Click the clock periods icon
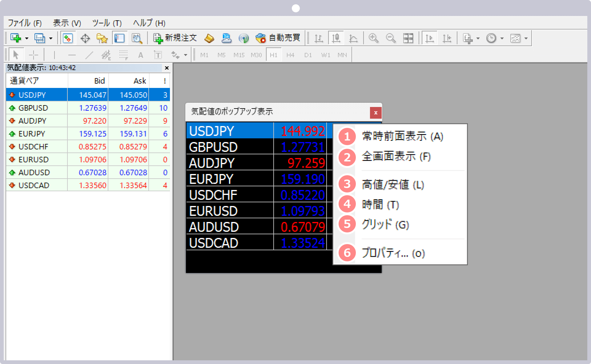Screen dimensions: 591x364 [x=491, y=38]
